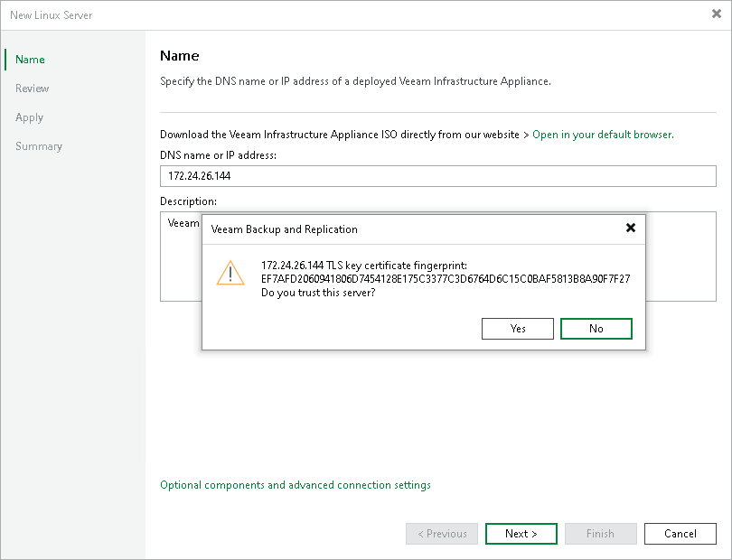Select the Summary step in the sidebar
732x560 pixels.
point(38,145)
